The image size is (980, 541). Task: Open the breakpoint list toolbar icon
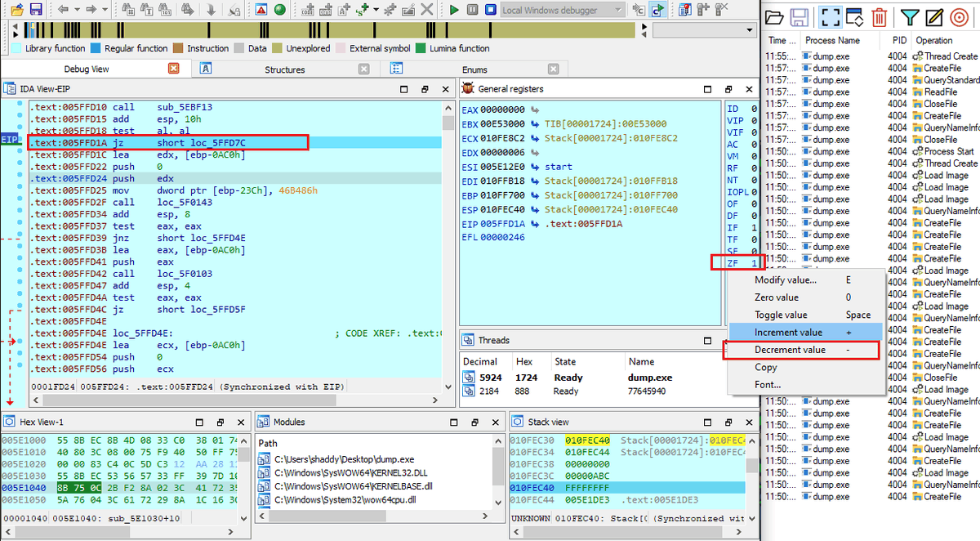684,10
